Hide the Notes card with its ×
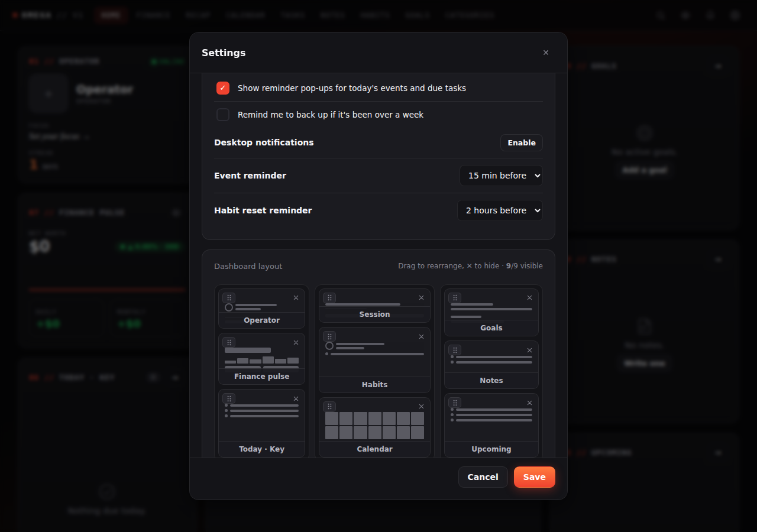 click(x=529, y=351)
